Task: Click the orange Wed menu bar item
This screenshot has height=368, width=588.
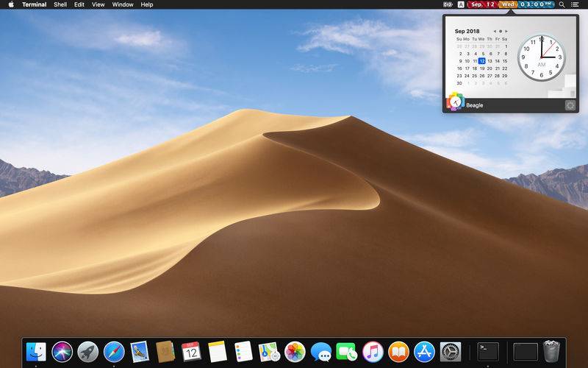Action: pyautogui.click(x=508, y=4)
